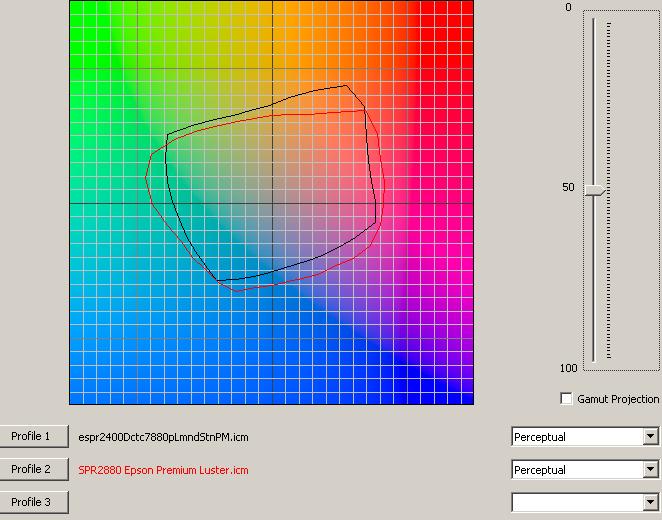662x520 pixels.
Task: Select the espr2400Dctc7880pLmndStnPM.icm filename text
Action: (x=163, y=437)
